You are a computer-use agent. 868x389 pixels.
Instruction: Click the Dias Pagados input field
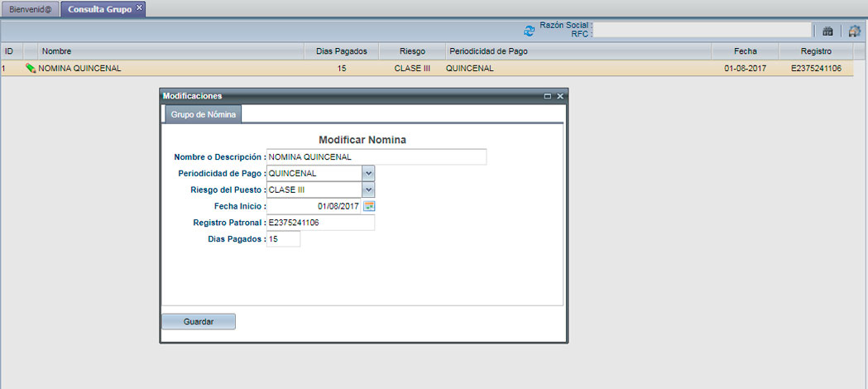point(283,239)
